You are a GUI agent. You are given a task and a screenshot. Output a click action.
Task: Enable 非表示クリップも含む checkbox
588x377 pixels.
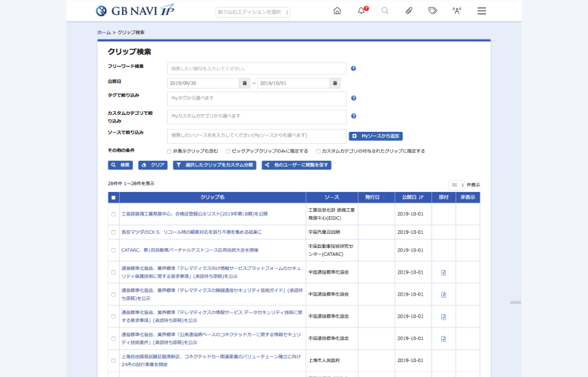(169, 152)
